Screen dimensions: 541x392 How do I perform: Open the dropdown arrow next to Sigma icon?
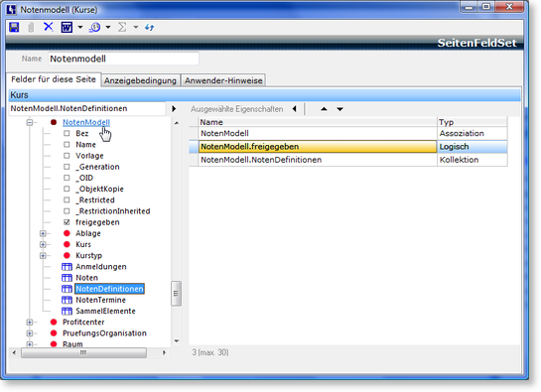click(136, 27)
